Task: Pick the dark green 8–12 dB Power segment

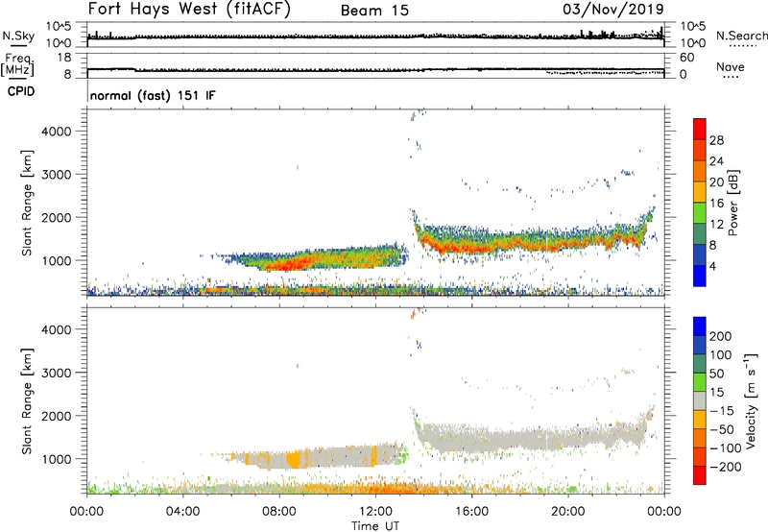Action: pyautogui.click(x=700, y=234)
